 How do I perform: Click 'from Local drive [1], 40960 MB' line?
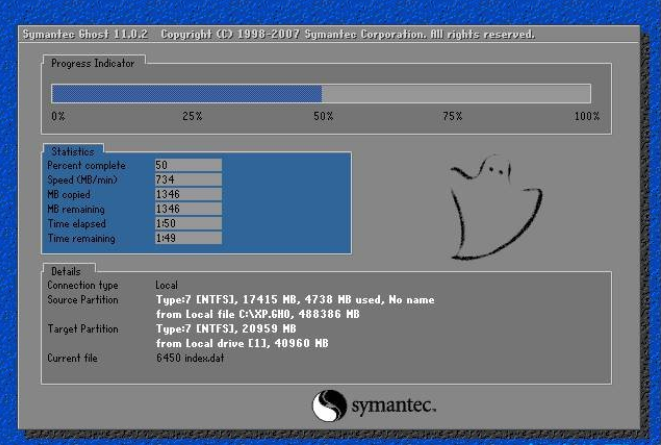(242, 343)
